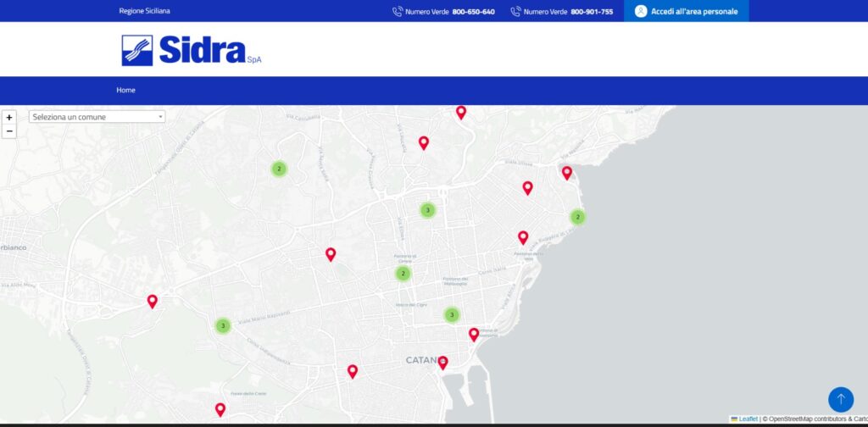Click the Sidra SpA logo
Screen dimensions: 868x427
coord(191,50)
